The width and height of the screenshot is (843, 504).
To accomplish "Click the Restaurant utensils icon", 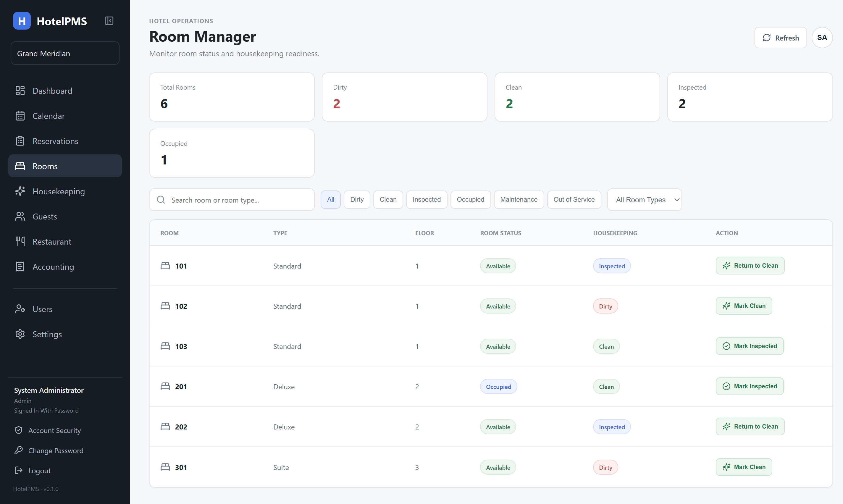I will click(x=20, y=241).
